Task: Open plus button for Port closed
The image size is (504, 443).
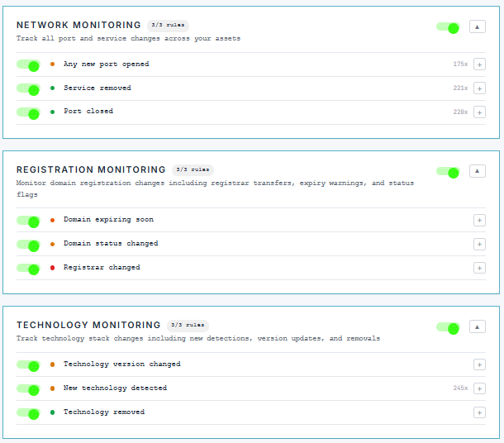Action: 479,112
